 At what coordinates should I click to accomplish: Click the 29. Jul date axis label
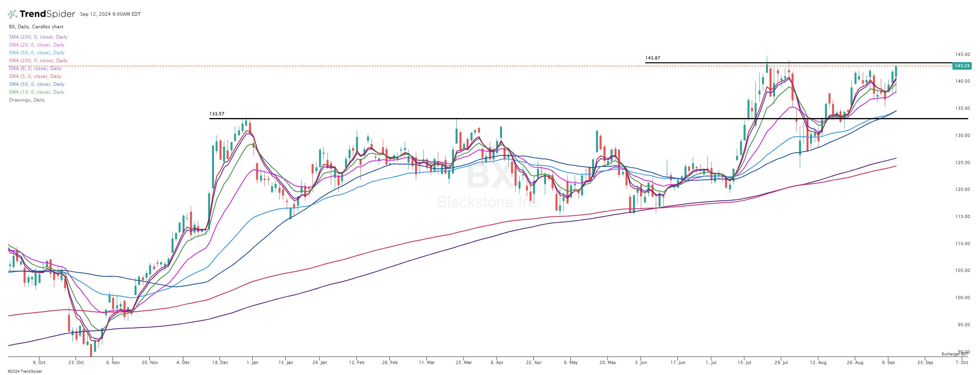pos(781,362)
